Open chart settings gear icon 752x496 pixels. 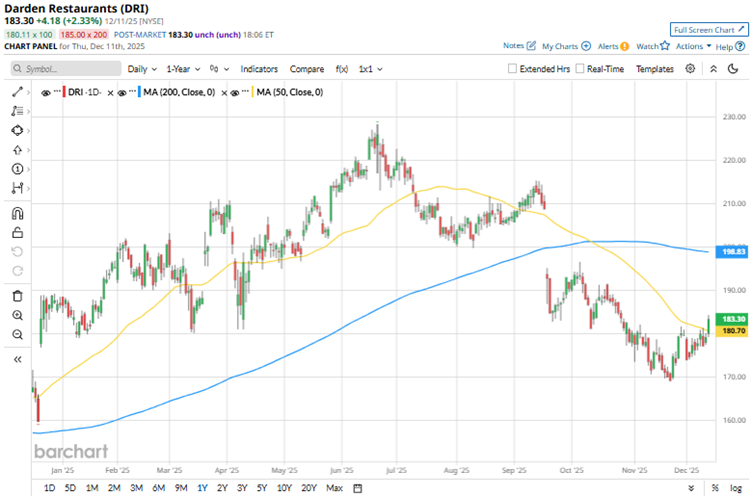[x=690, y=69]
